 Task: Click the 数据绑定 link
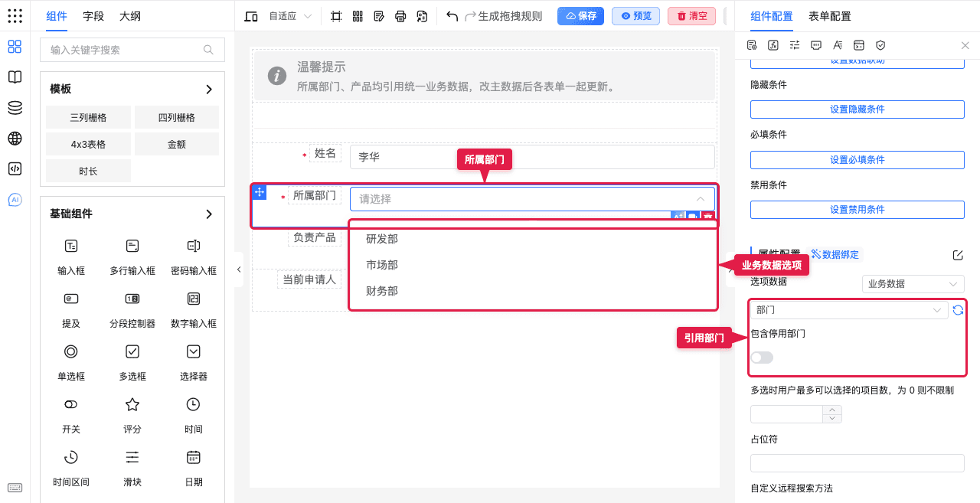point(835,255)
